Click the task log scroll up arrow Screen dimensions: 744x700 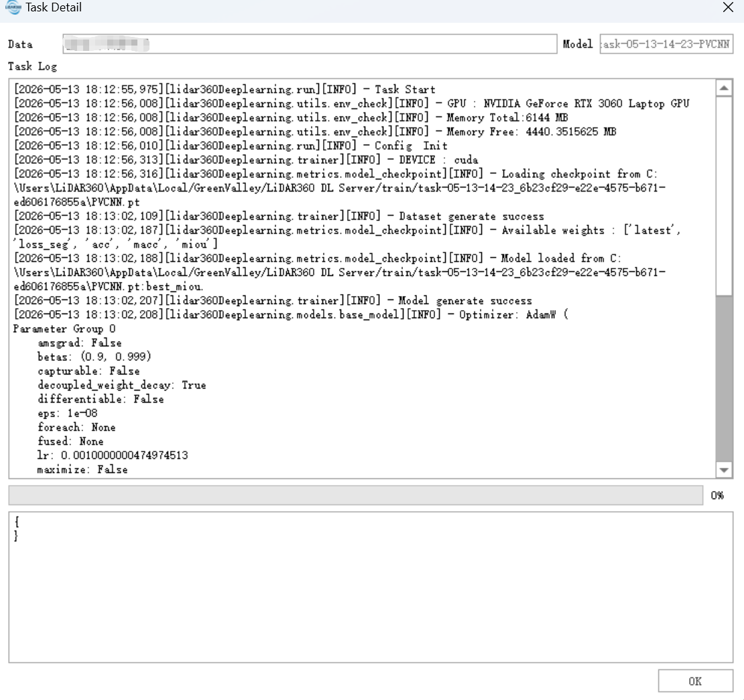click(724, 88)
